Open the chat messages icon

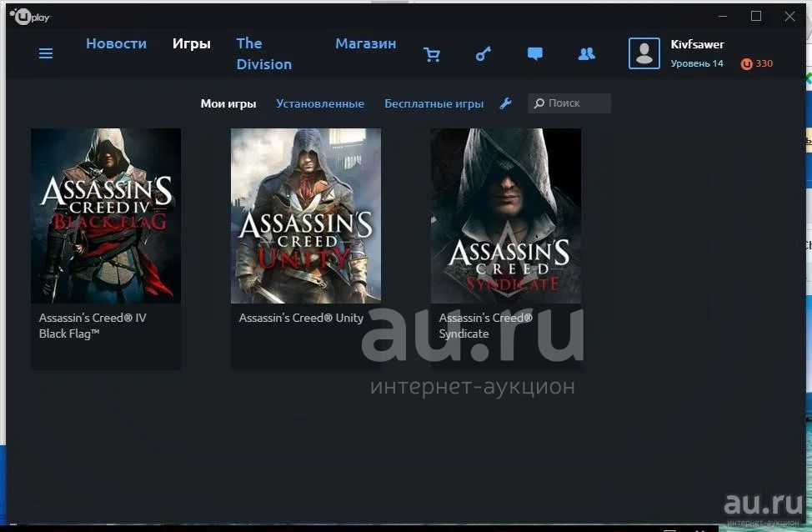(535, 54)
